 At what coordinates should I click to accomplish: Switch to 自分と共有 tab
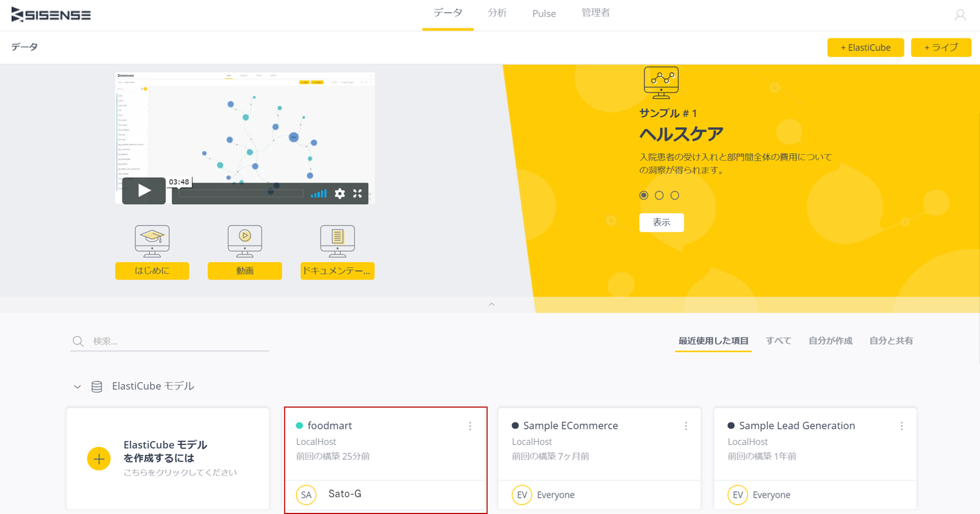pos(891,341)
